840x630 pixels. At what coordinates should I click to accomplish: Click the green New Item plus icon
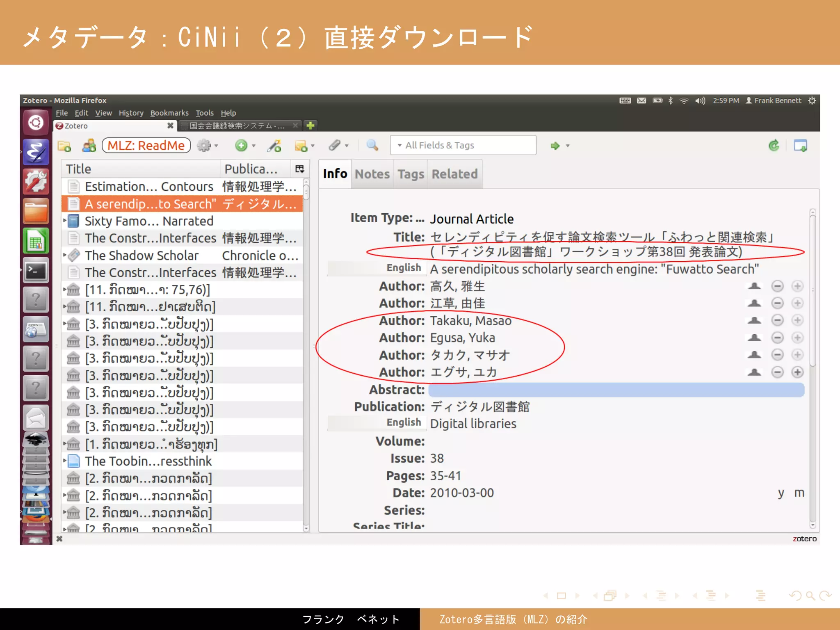241,146
